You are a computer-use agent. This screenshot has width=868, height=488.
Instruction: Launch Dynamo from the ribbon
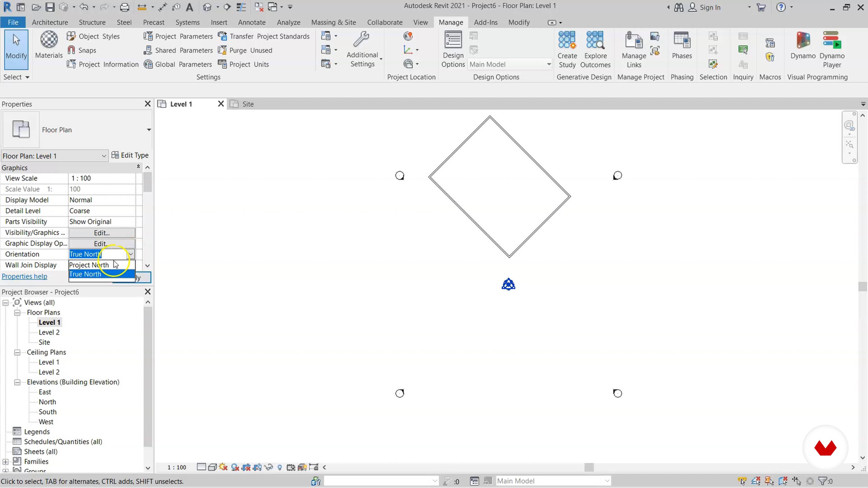coord(803,45)
